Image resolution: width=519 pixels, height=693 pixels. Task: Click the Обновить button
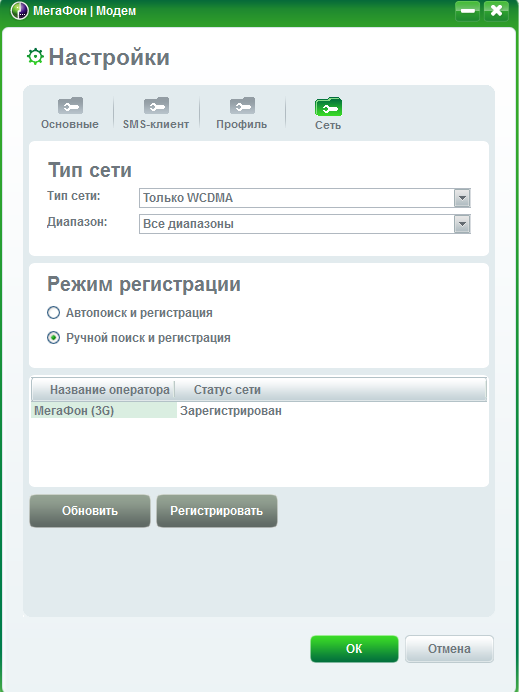pyautogui.click(x=90, y=511)
